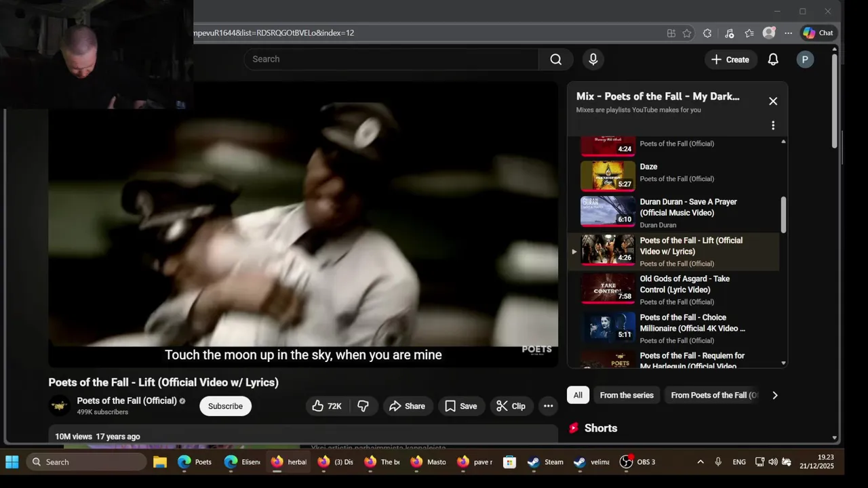Open File Explorer from the taskbar
This screenshot has height=488, width=868.
click(160, 462)
